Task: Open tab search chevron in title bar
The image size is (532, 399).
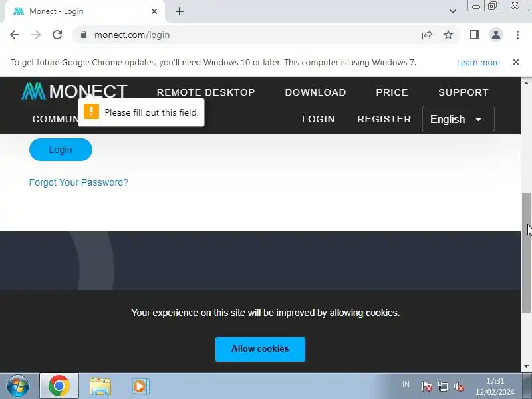Action: [453, 11]
